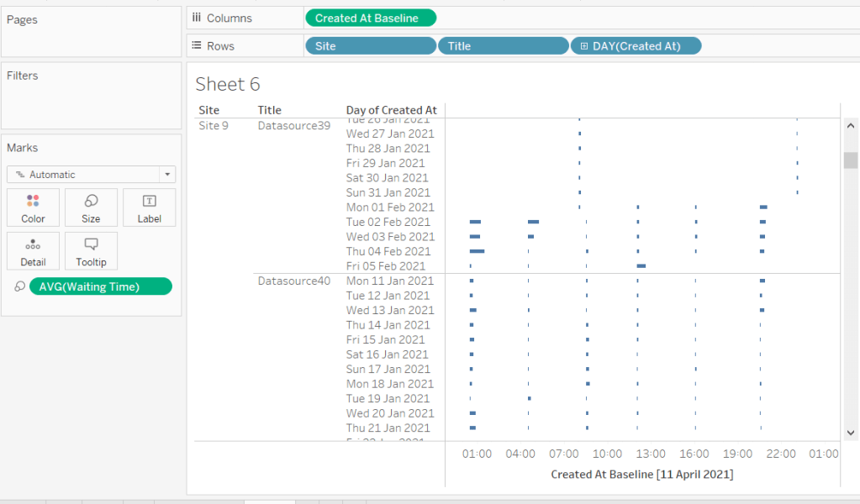Click the Columns shelf icon
The image size is (860, 504).
(197, 18)
